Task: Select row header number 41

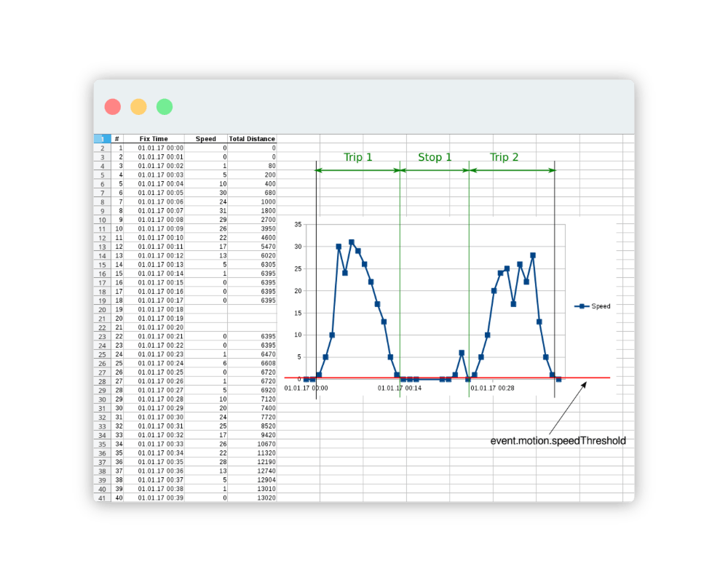Action: tap(102, 498)
